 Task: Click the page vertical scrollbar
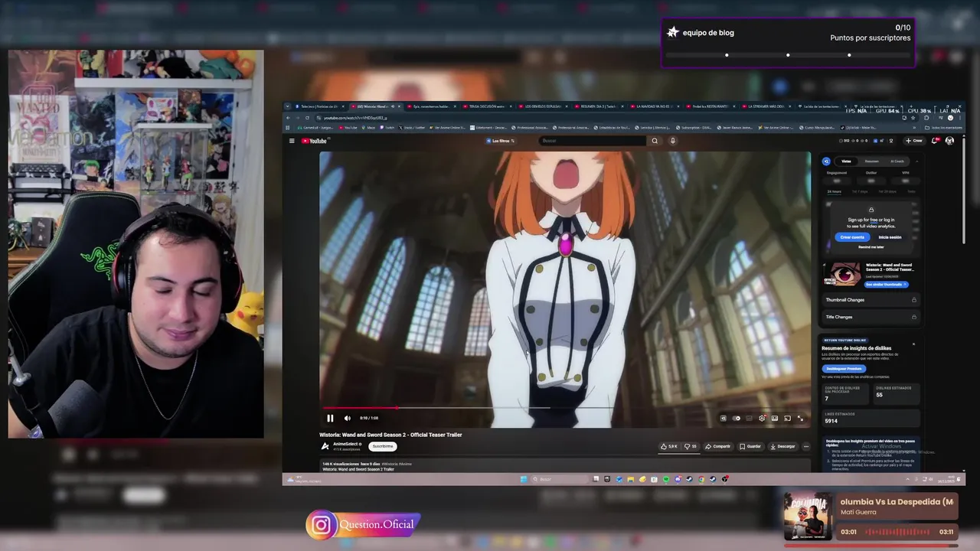963,191
